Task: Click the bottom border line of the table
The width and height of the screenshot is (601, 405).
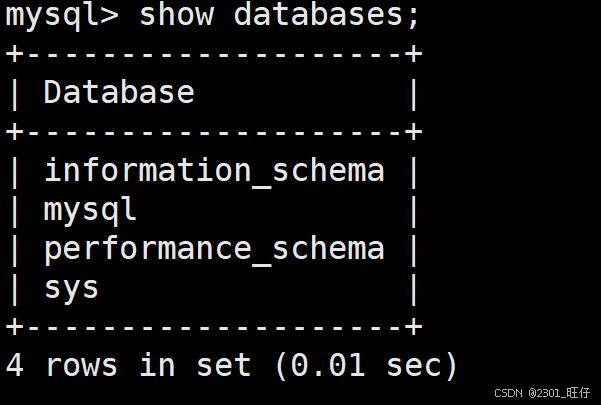Action: (214, 327)
